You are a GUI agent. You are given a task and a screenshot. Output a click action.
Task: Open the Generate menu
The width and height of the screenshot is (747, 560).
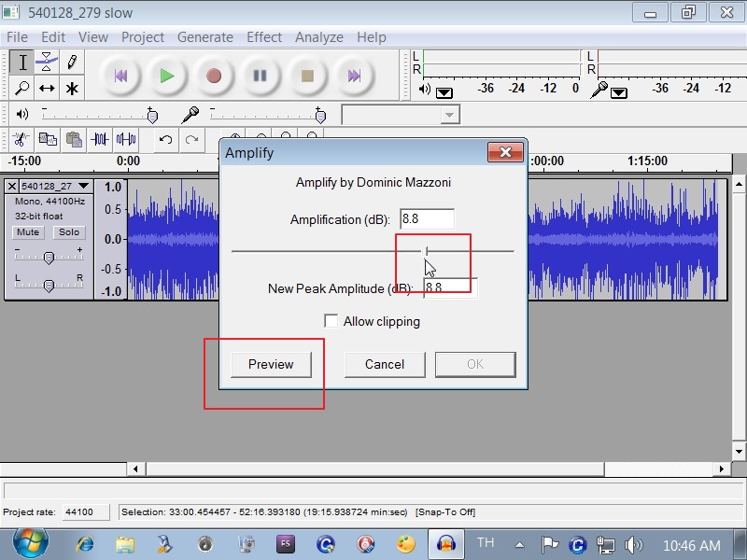click(205, 37)
